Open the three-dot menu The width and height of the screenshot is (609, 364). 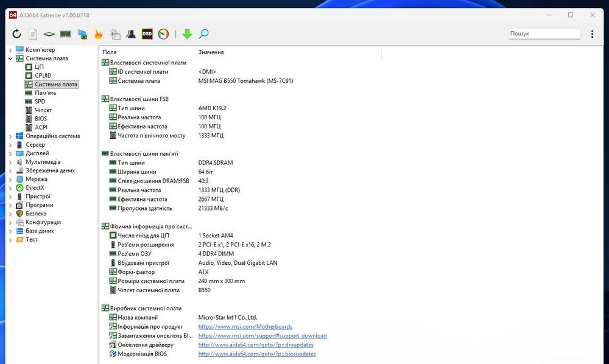pyautogui.click(x=592, y=33)
